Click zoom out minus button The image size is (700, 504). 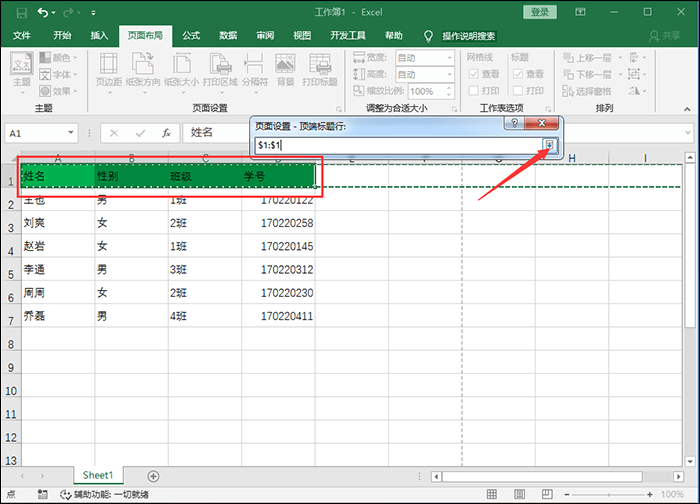pos(567,494)
